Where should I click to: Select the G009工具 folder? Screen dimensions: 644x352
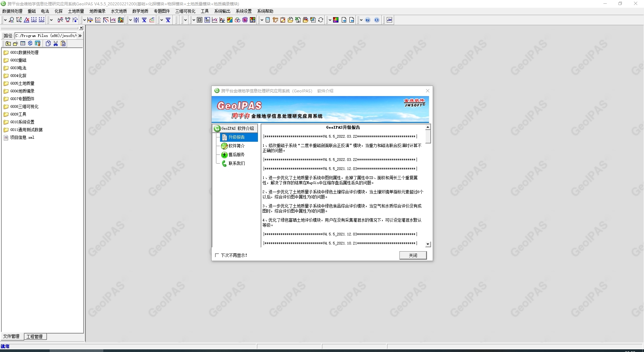point(15,115)
